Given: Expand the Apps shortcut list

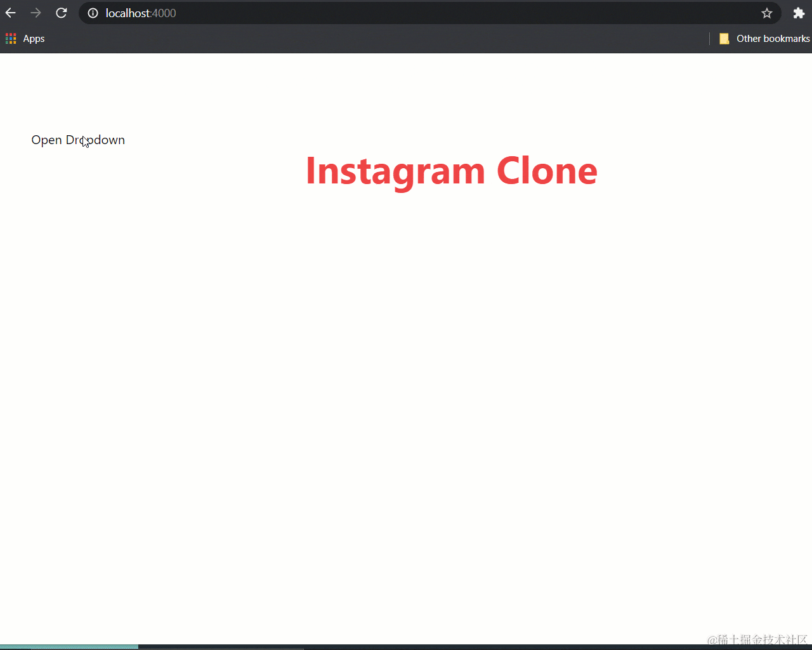Looking at the screenshot, I should (25, 38).
